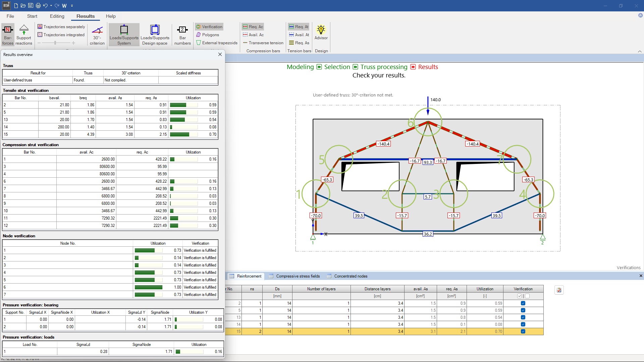The height and width of the screenshot is (362, 644).
Task: Show Polygons in the Nodes group
Action: click(x=208, y=35)
